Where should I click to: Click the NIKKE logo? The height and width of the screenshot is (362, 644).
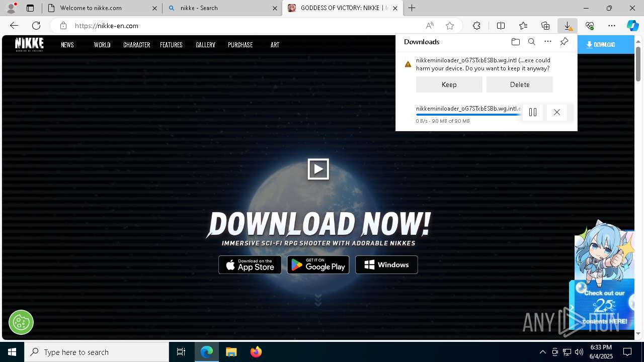(29, 44)
